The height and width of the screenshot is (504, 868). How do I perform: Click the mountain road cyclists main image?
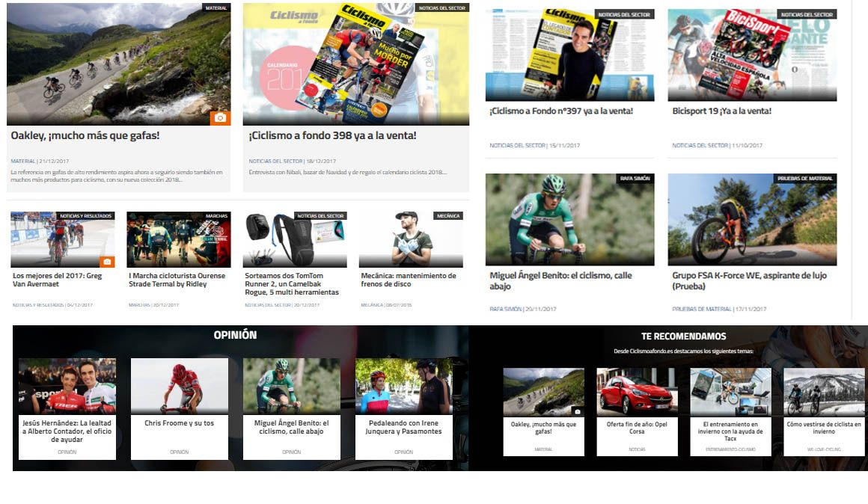coord(118,64)
